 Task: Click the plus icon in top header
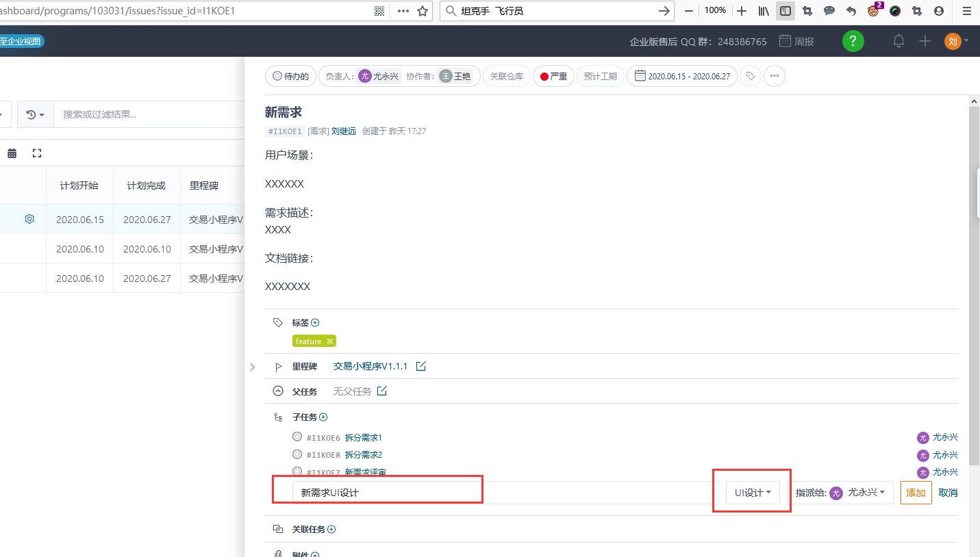pos(925,41)
